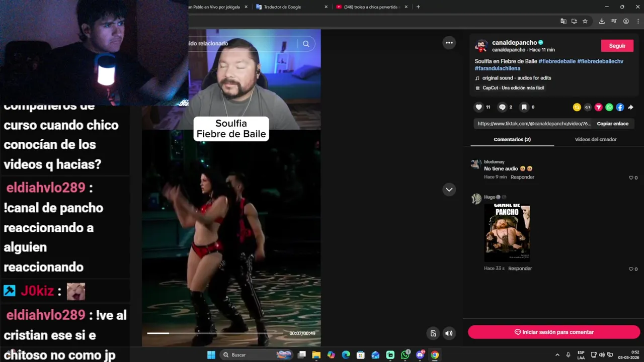Click the search magnifier in TikTok search bar

click(306, 44)
